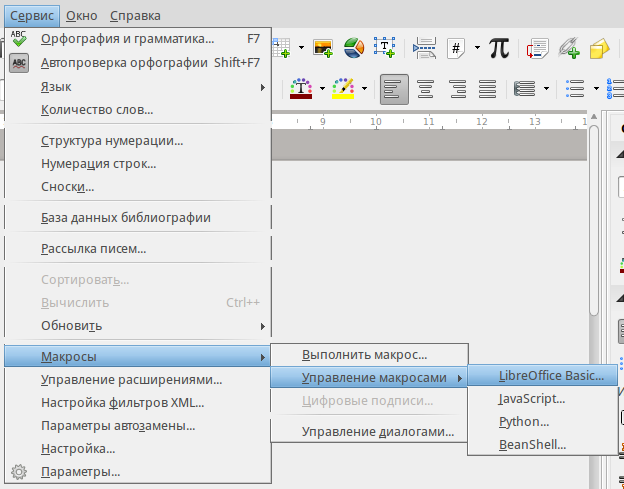The height and width of the screenshot is (489, 624).
Task: Open the font color dropdown arrow
Action: (x=322, y=88)
